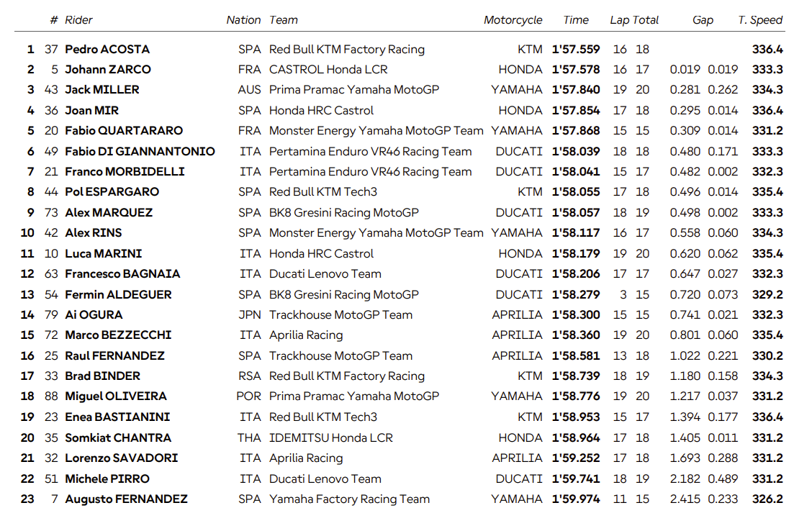Select Alex MARQUEZ's BK8 Gresini Racing team
Image resolution: width=812 pixels, height=508 pixels.
343,213
